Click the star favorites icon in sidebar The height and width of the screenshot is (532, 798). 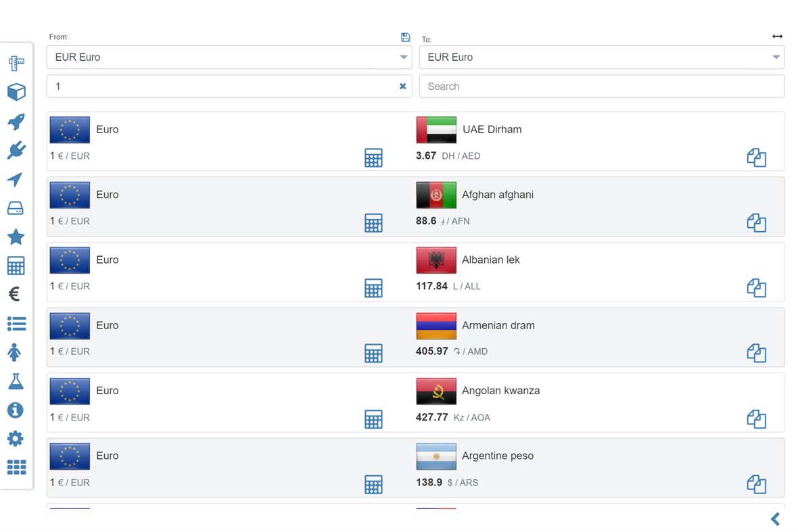click(16, 237)
